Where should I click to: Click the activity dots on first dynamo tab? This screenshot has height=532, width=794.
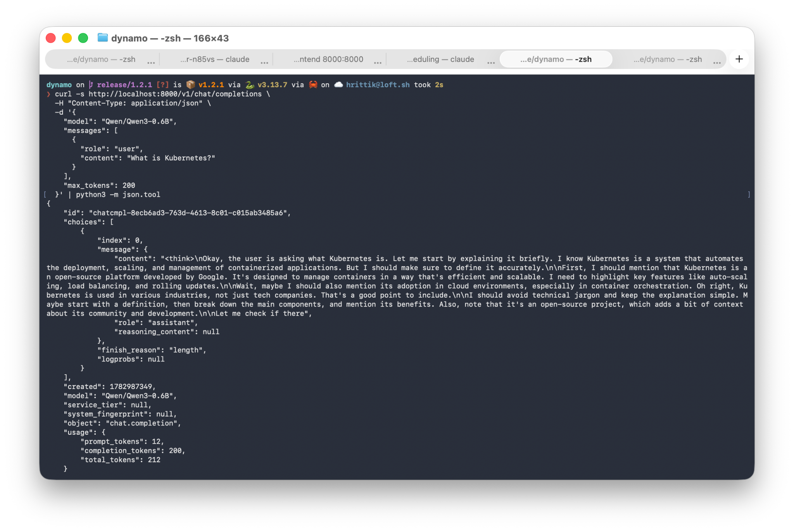[151, 62]
